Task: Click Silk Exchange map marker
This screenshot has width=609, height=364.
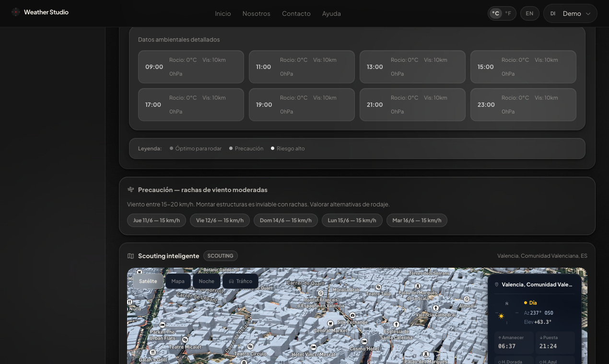Action: (x=352, y=315)
